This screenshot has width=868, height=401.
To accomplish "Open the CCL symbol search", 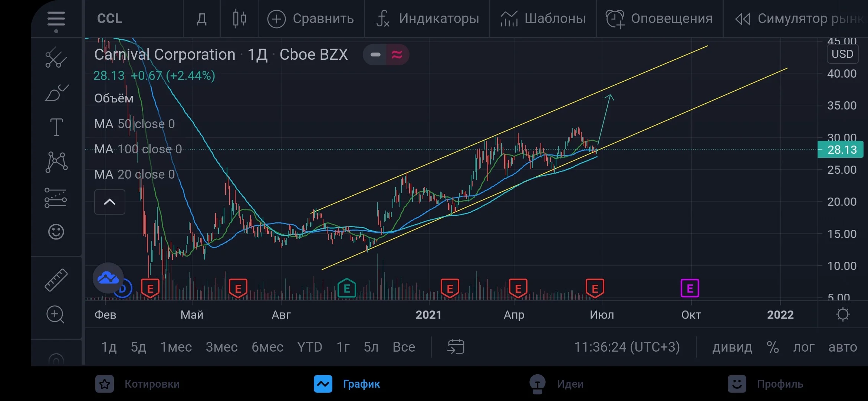I will pos(109,19).
